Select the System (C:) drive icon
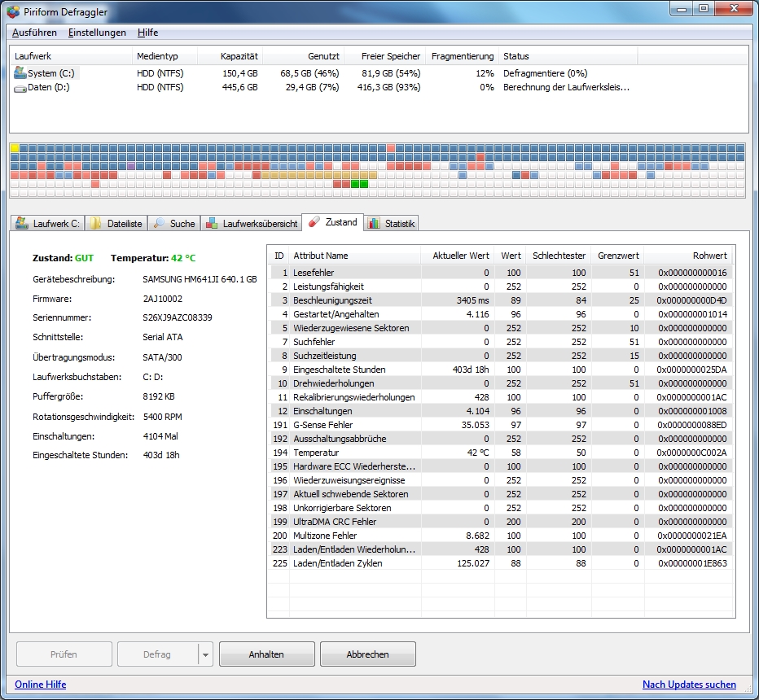The image size is (759, 700). tap(20, 73)
